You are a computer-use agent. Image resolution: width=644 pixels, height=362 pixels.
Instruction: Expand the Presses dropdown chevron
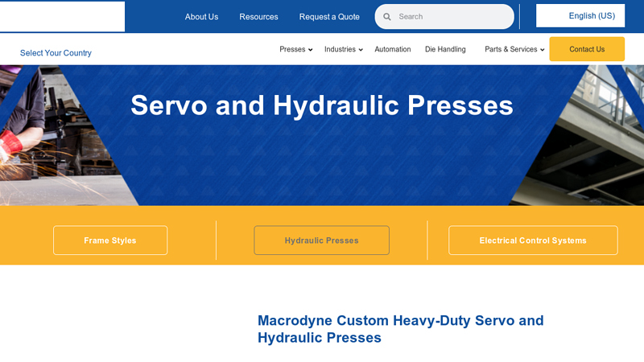(x=311, y=50)
